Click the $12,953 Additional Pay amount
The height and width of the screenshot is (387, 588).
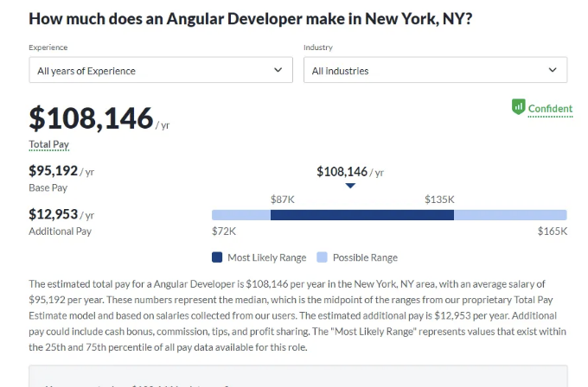pos(54,214)
